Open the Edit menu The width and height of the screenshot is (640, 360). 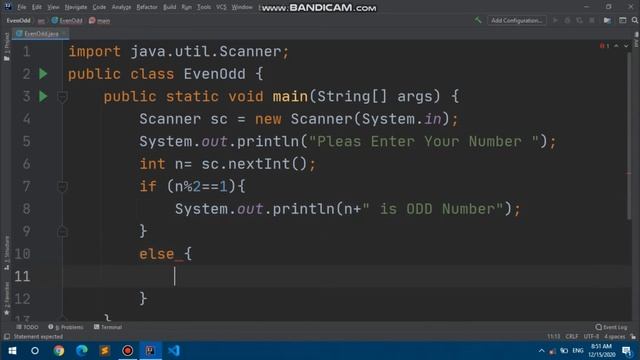click(x=37, y=7)
